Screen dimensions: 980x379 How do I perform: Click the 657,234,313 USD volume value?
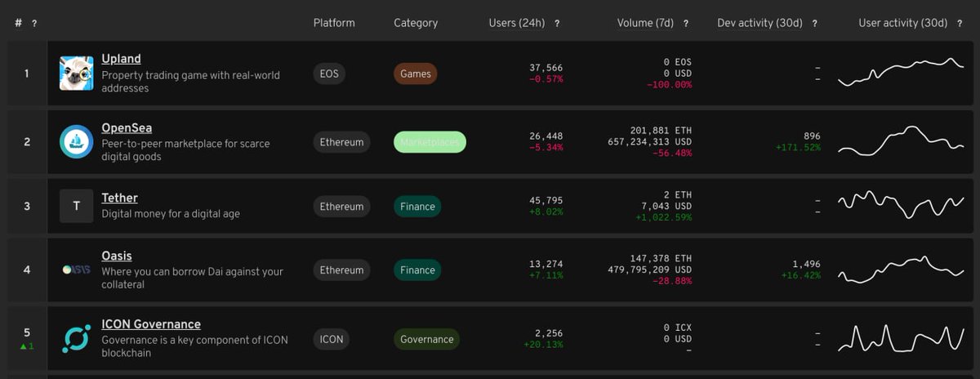[650, 142]
